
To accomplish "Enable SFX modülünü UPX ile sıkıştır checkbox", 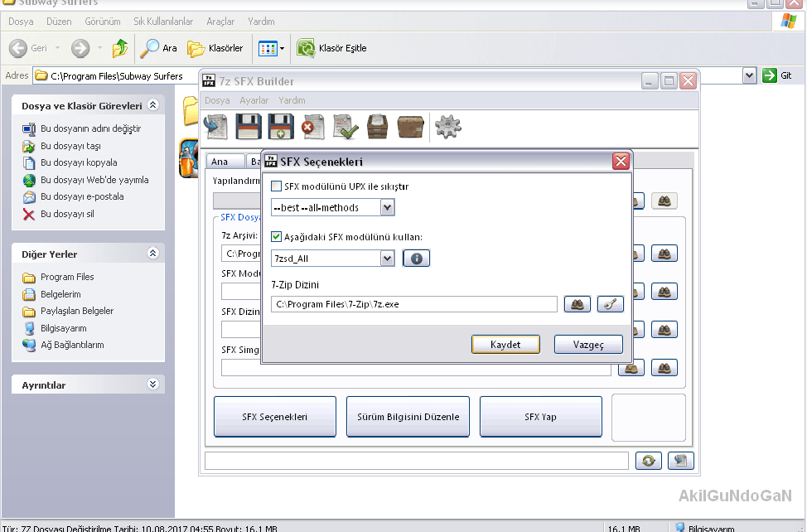I will click(277, 186).
